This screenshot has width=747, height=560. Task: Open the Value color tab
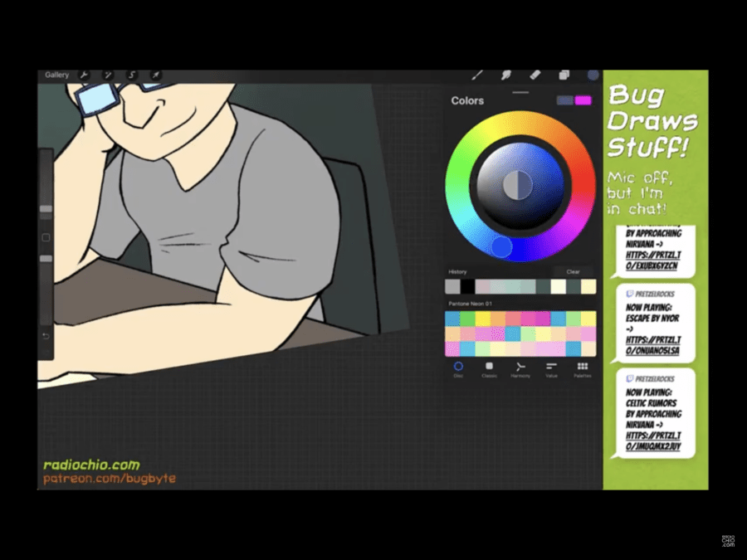(x=551, y=368)
